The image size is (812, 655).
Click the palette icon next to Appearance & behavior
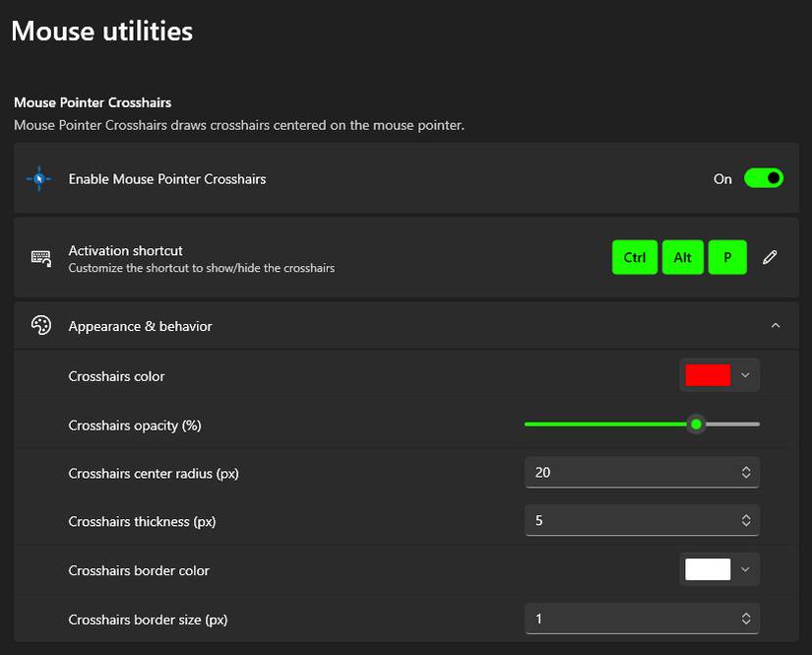tap(41, 325)
